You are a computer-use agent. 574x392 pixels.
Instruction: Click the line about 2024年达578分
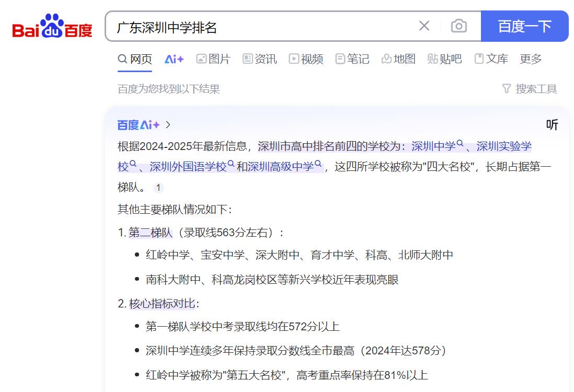296,350
